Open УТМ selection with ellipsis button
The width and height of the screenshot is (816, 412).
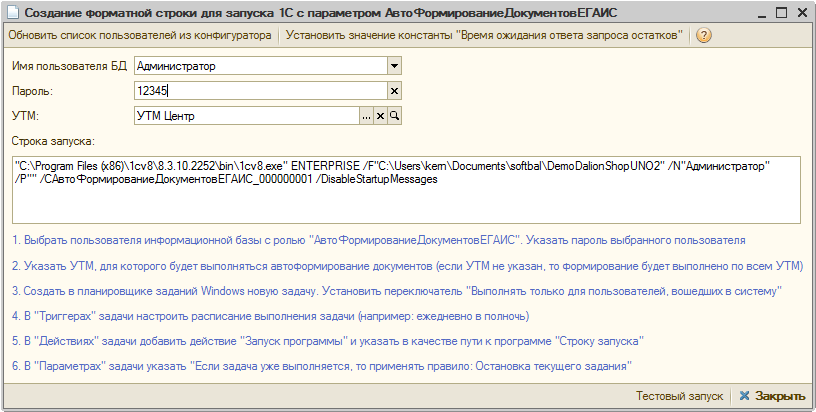click(x=366, y=116)
